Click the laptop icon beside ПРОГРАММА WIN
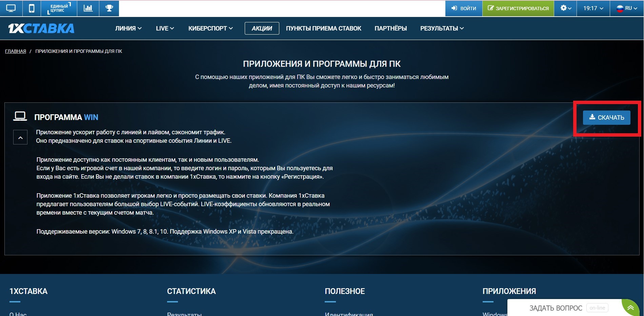The height and width of the screenshot is (316, 644). [20, 116]
